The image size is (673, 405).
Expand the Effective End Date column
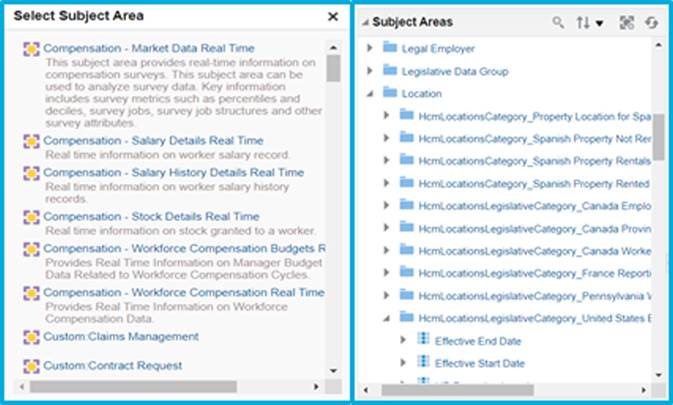coord(403,340)
